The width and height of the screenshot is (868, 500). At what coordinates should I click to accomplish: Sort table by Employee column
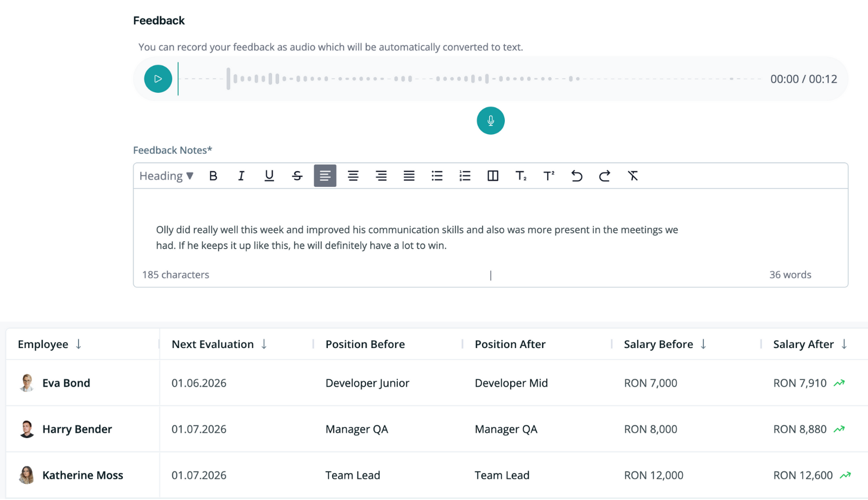click(x=79, y=344)
